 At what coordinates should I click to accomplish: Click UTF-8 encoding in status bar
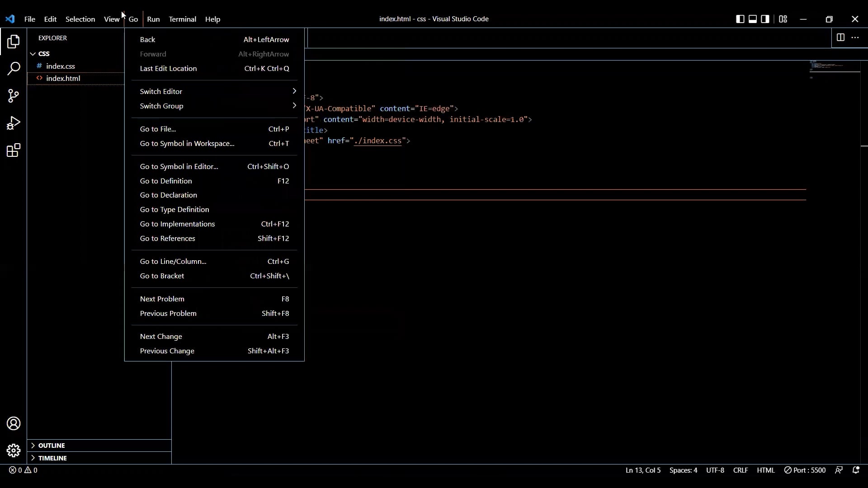[x=715, y=470]
